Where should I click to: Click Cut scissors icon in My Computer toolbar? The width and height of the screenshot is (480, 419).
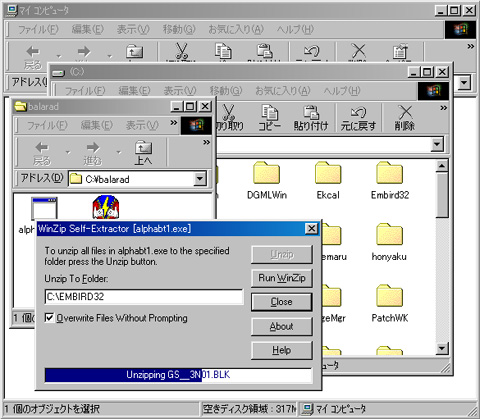(181, 51)
